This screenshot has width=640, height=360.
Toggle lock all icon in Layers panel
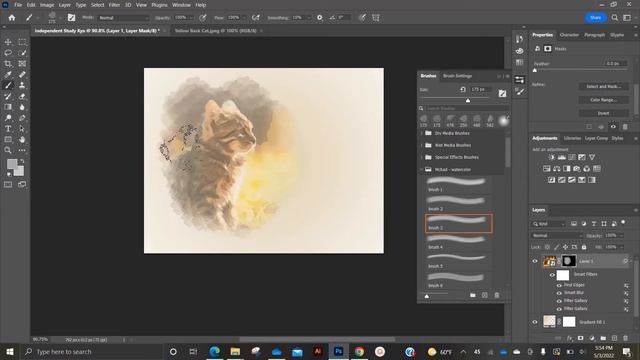point(584,247)
